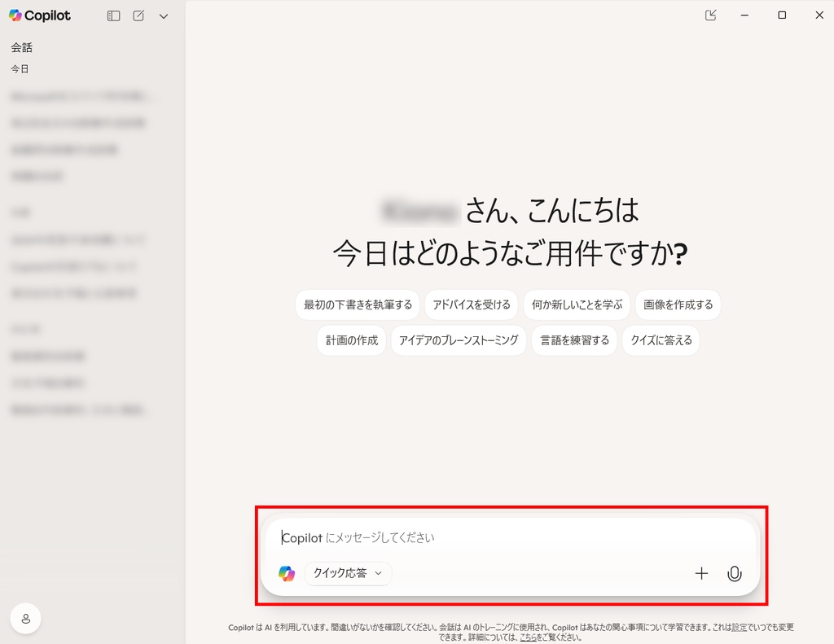This screenshot has height=644, width=834.
Task: Select the 計画の作成 suggestion chip
Action: coord(352,340)
